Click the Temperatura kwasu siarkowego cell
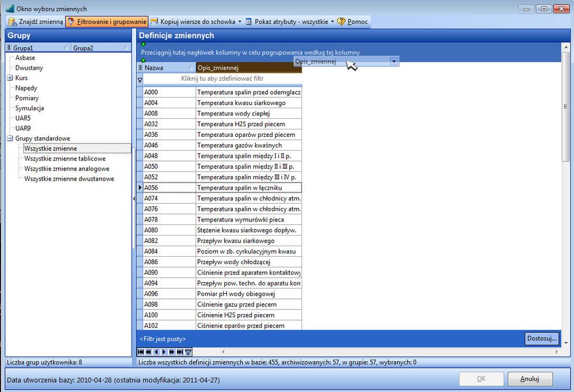574x392 pixels. (248, 103)
